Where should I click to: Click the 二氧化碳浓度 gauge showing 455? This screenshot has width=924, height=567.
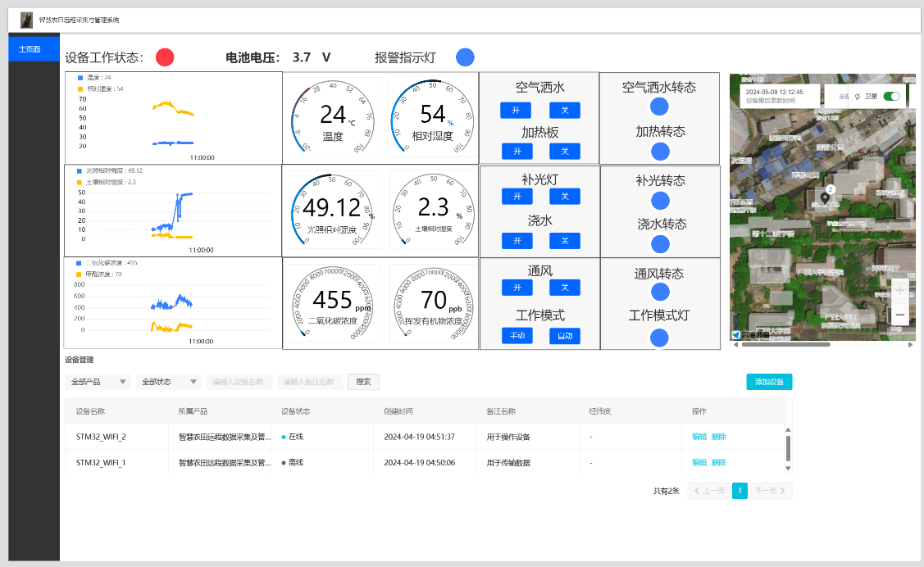[333, 303]
